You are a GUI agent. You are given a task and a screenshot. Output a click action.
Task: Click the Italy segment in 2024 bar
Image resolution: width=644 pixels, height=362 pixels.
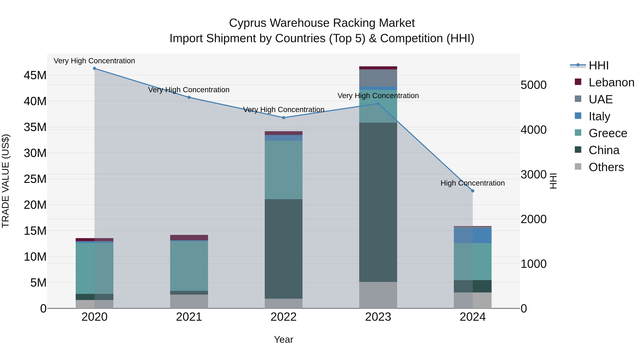coord(472,236)
